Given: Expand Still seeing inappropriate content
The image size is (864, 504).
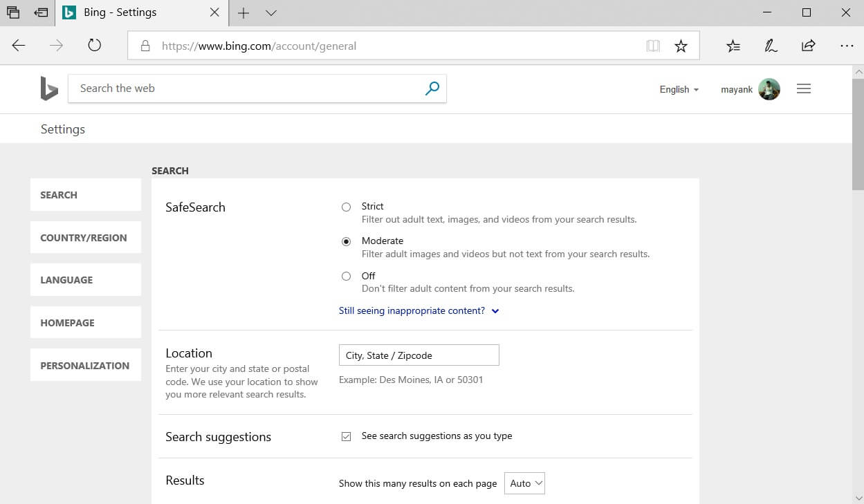Looking at the screenshot, I should point(419,310).
